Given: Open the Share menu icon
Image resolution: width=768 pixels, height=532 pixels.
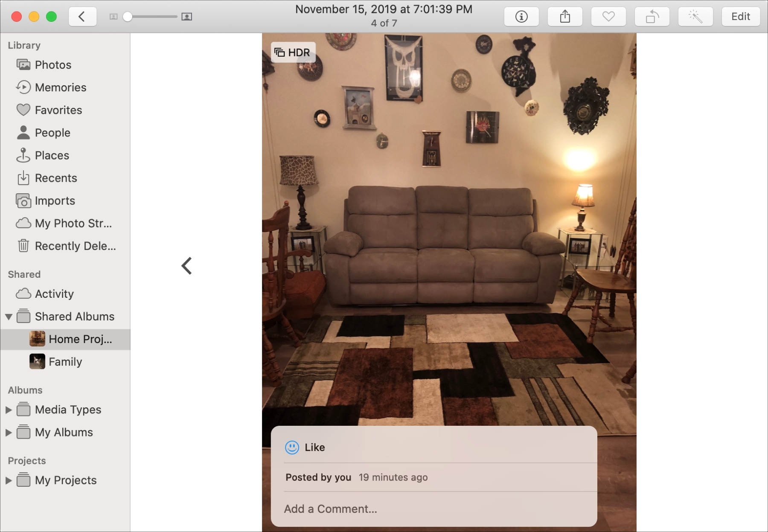Looking at the screenshot, I should [x=565, y=17].
